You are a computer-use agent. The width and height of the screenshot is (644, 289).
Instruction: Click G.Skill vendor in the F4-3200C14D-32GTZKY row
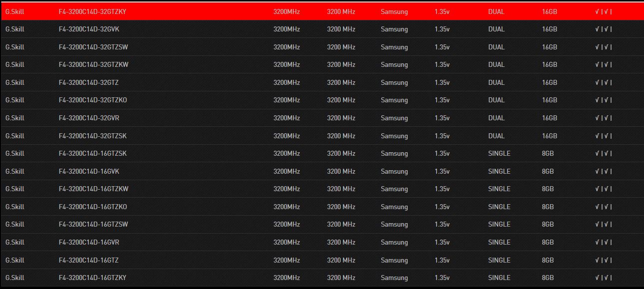14,11
